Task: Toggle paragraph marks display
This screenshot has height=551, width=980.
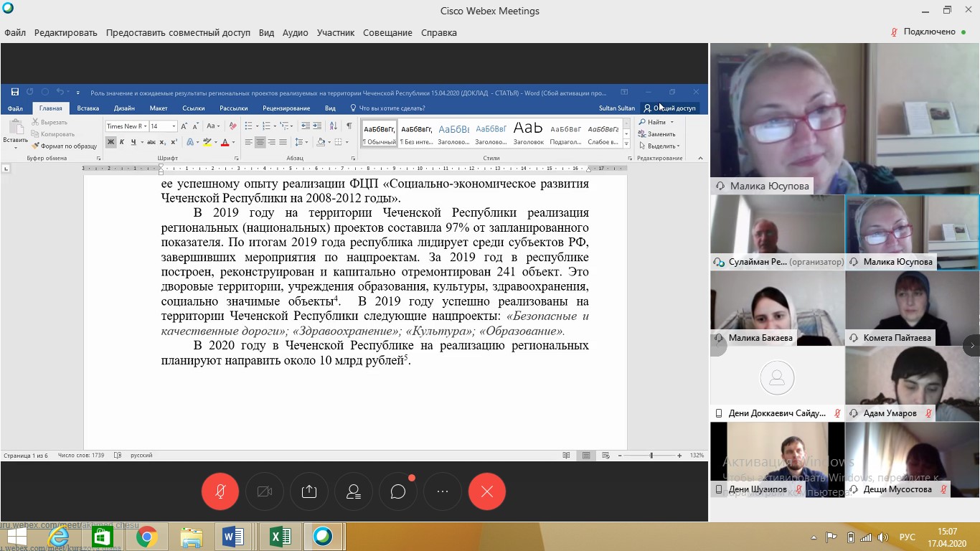Action: 349,126
